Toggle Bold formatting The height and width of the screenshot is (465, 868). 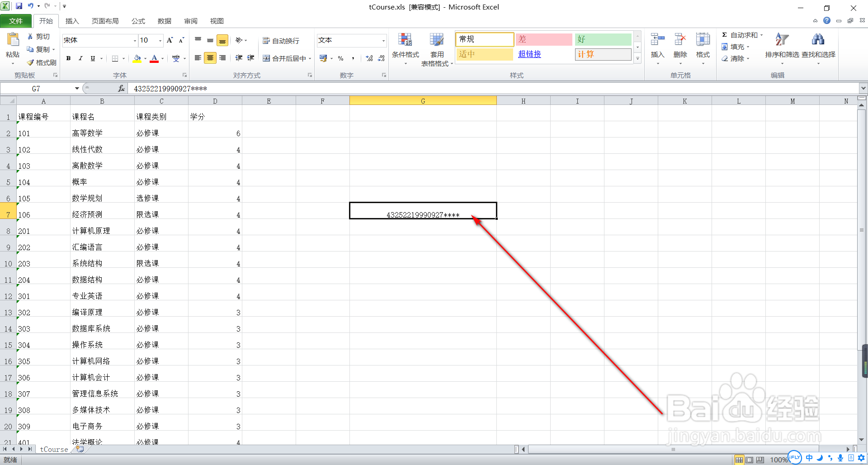click(x=68, y=58)
